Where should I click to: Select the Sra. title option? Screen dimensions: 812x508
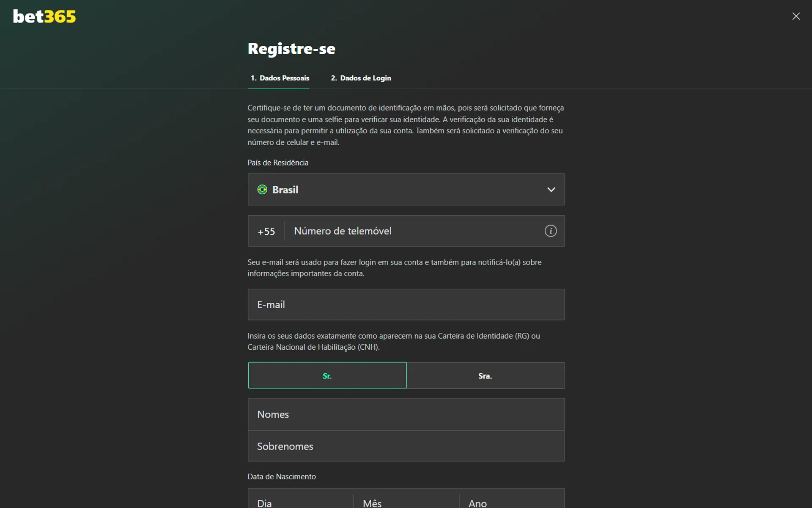[486, 375]
